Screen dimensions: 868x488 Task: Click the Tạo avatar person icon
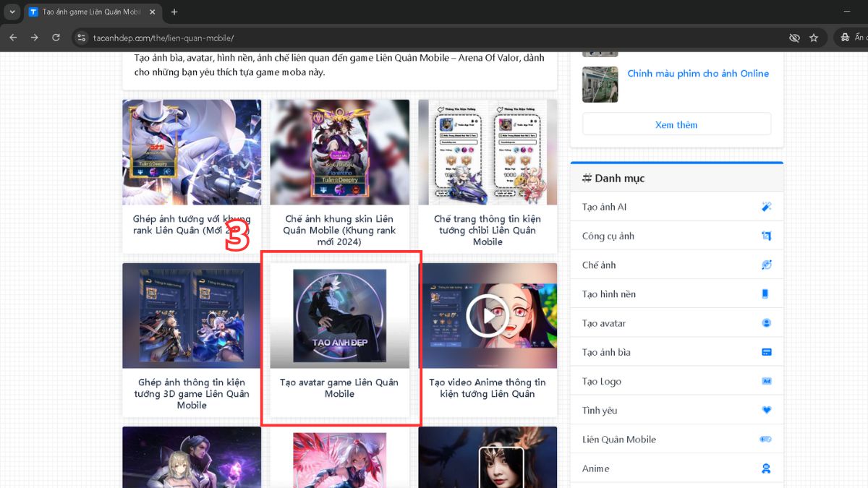pos(767,323)
